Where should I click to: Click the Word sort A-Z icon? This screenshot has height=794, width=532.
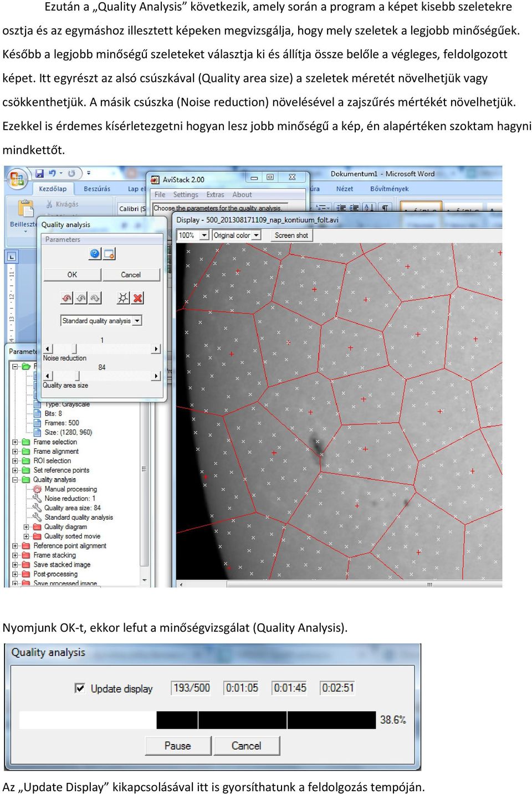[369, 208]
